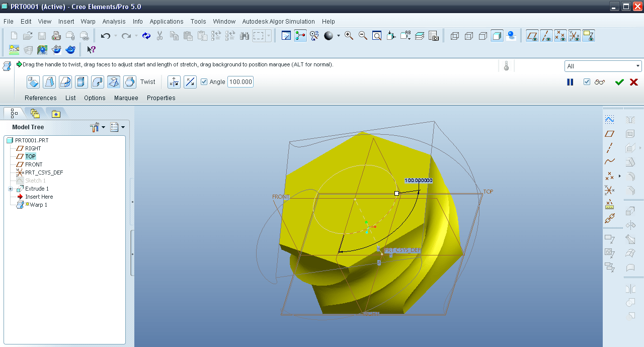
Task: Click the Zoom In magnifier icon
Action: pos(349,36)
